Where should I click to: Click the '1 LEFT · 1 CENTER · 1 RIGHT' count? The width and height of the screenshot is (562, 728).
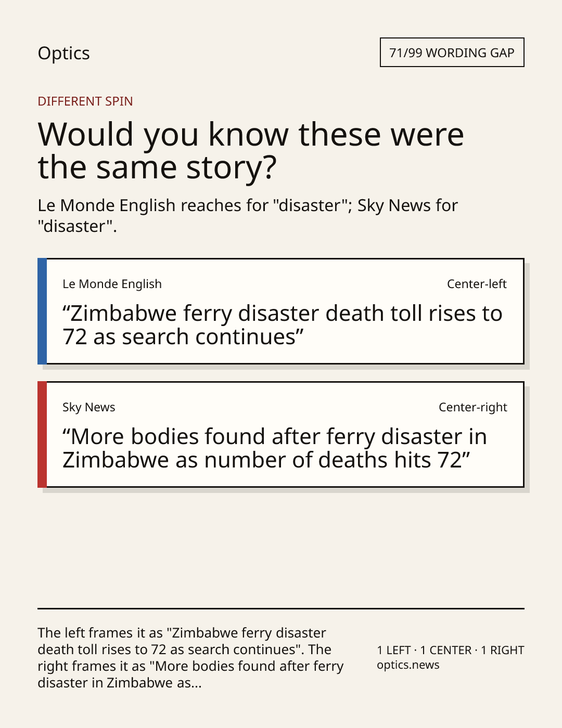pos(451,650)
